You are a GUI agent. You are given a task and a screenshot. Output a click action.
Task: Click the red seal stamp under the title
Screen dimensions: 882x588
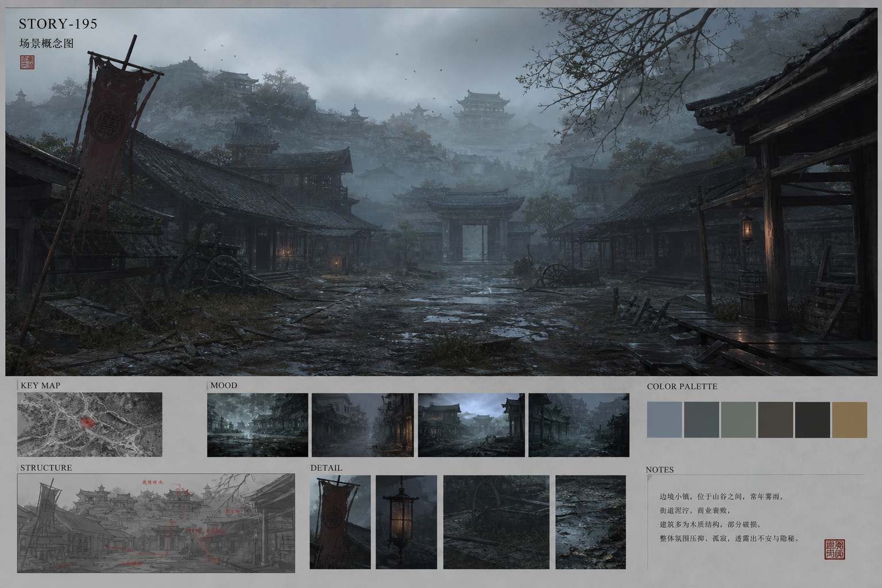click(x=27, y=62)
